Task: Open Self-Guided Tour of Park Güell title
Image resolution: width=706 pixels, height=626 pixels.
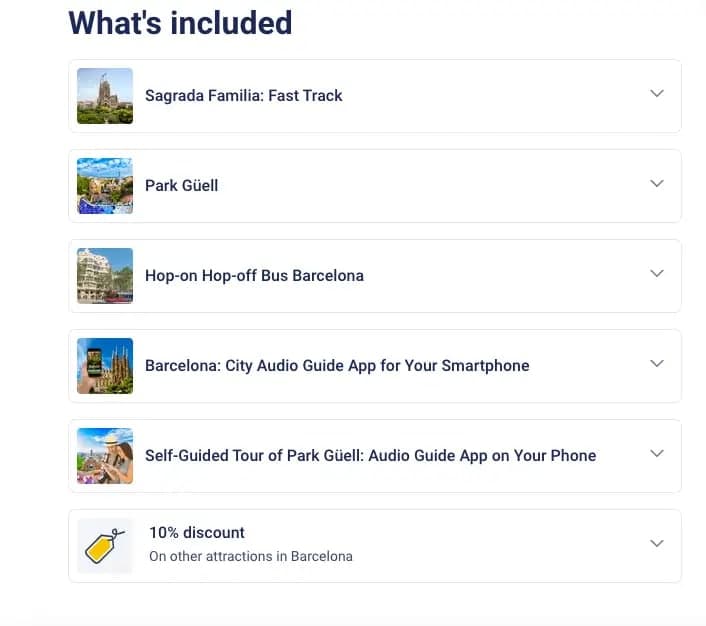Action: click(x=370, y=456)
